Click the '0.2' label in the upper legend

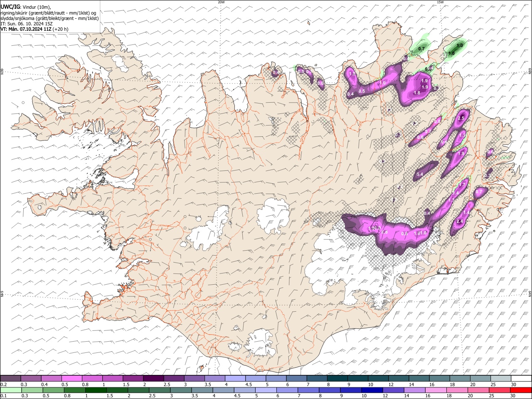4,384
